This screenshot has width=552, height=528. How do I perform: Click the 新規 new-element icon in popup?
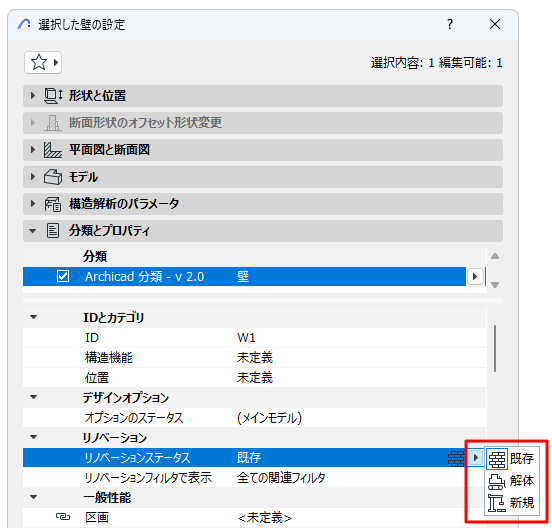point(497,503)
